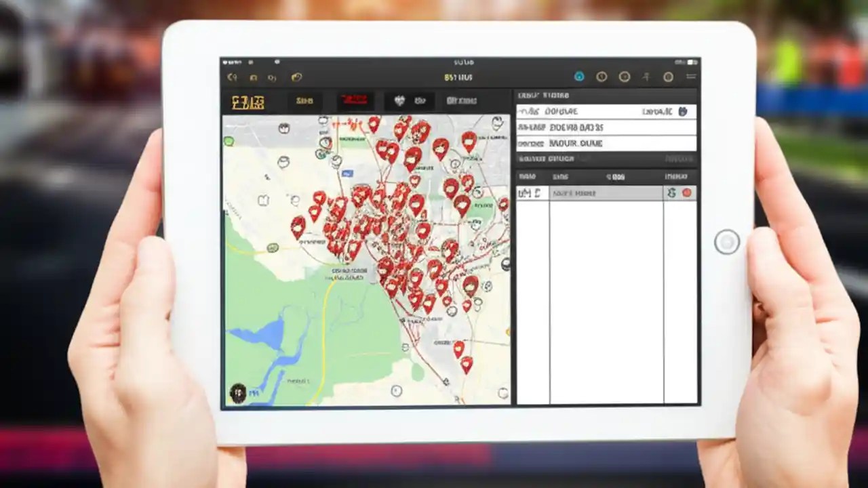Image resolution: width=868 pixels, height=488 pixels.
Task: Click the green recycle icon in the list row
Action: [673, 193]
